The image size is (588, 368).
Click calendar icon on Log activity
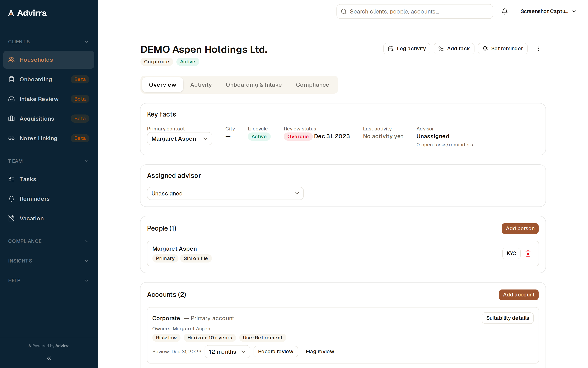tap(391, 49)
